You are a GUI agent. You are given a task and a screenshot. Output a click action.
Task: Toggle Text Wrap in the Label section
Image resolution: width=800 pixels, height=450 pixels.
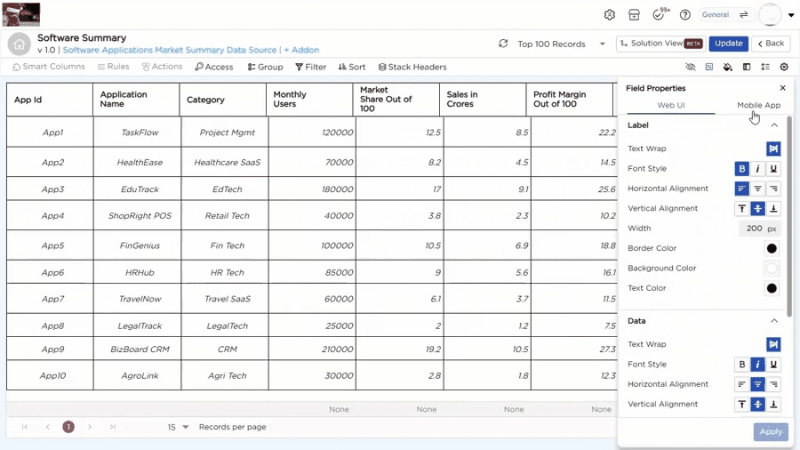tap(773, 149)
